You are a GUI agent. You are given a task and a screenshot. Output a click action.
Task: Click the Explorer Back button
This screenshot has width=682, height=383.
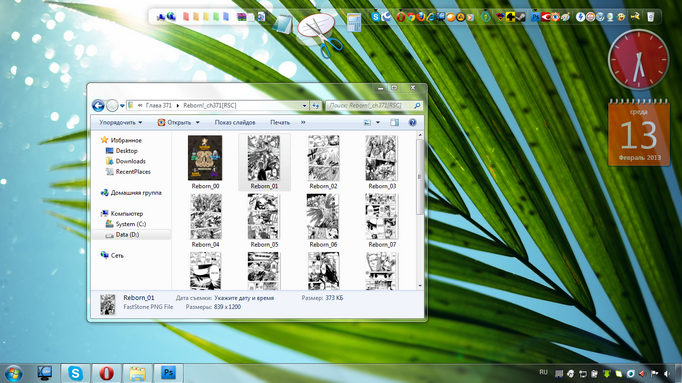(x=98, y=106)
